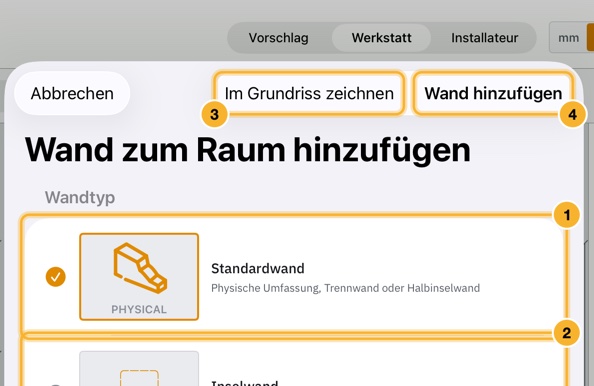This screenshot has width=594, height=386.
Task: Click the description 'Physische Umfassung, Trennwand oder Halbinselwand'
Action: pos(345,288)
